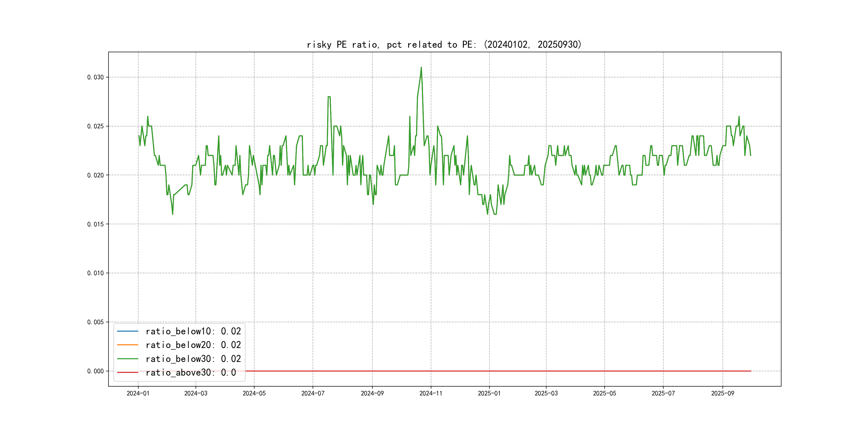Click the 0.025 y-axis tick label
The width and height of the screenshot is (868, 434).
point(95,126)
